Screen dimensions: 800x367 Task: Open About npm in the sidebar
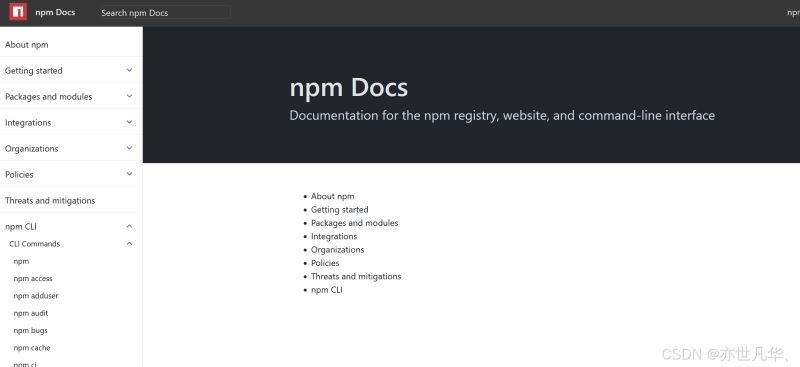tap(27, 44)
